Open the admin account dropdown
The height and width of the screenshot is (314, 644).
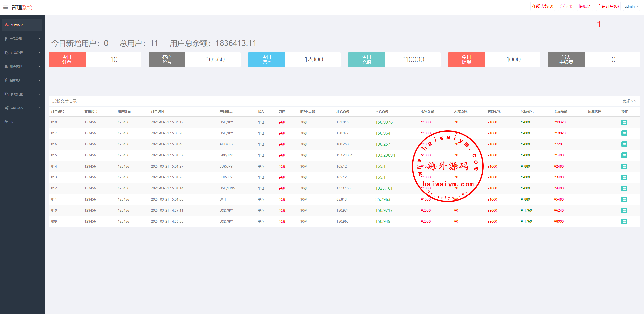[x=631, y=7]
